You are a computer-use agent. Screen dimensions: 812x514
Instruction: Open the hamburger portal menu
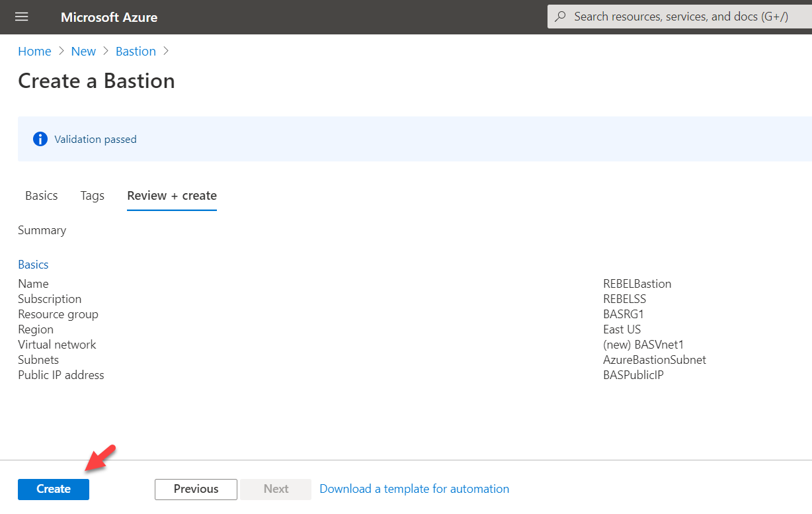(22, 17)
